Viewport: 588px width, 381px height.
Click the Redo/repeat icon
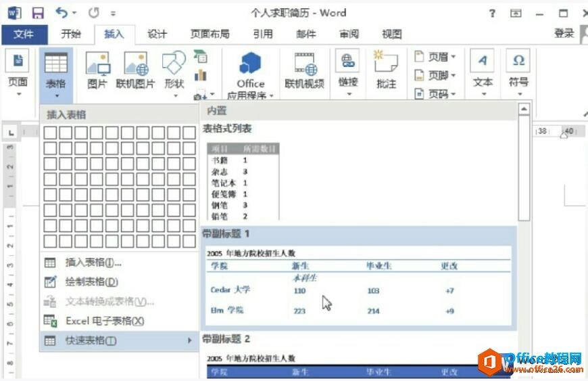[94, 13]
